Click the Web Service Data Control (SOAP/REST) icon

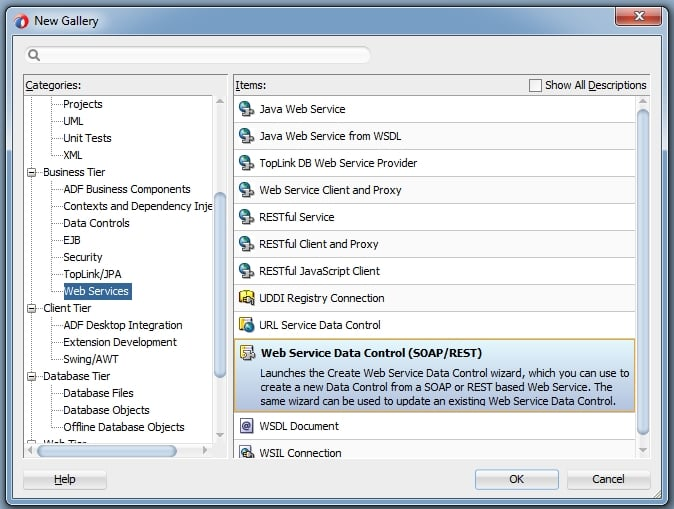(x=247, y=353)
